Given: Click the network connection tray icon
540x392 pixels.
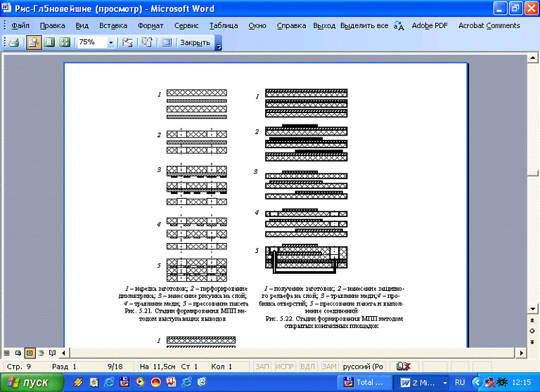Looking at the screenshot, I should coord(489,382).
